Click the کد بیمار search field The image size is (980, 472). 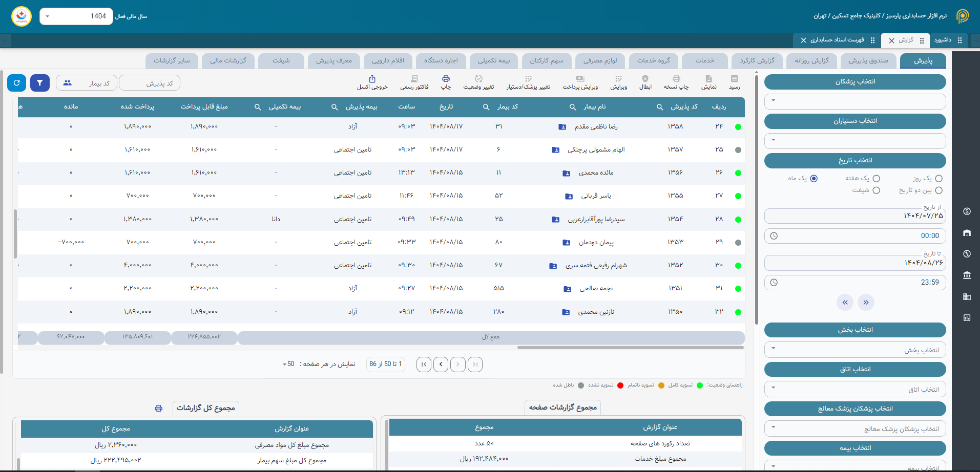coord(87,83)
